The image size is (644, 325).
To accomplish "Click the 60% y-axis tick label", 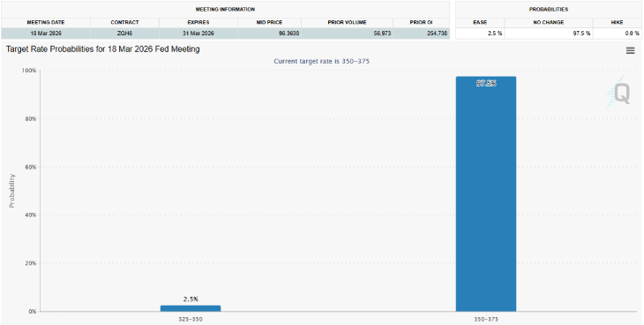I will (30, 167).
